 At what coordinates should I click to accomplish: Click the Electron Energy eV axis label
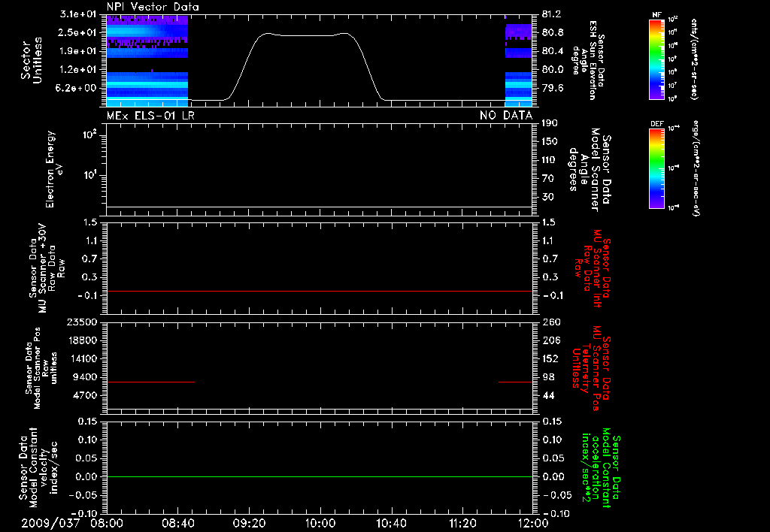pos(54,169)
